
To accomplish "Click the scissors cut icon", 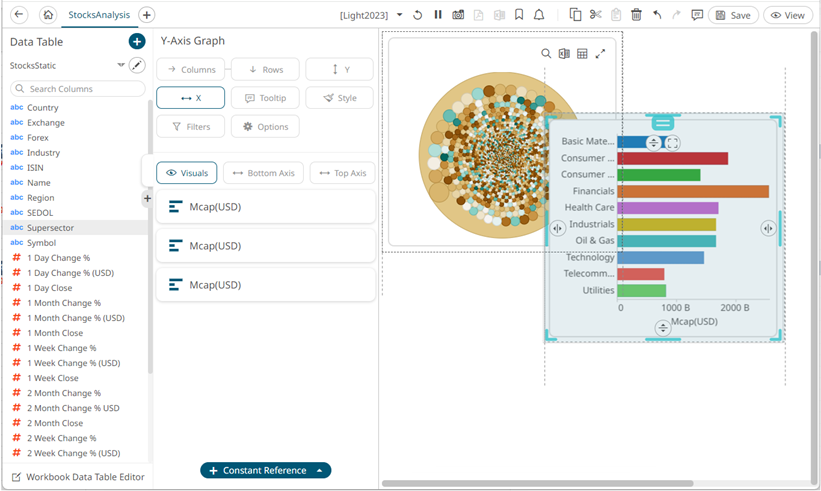I will (596, 15).
